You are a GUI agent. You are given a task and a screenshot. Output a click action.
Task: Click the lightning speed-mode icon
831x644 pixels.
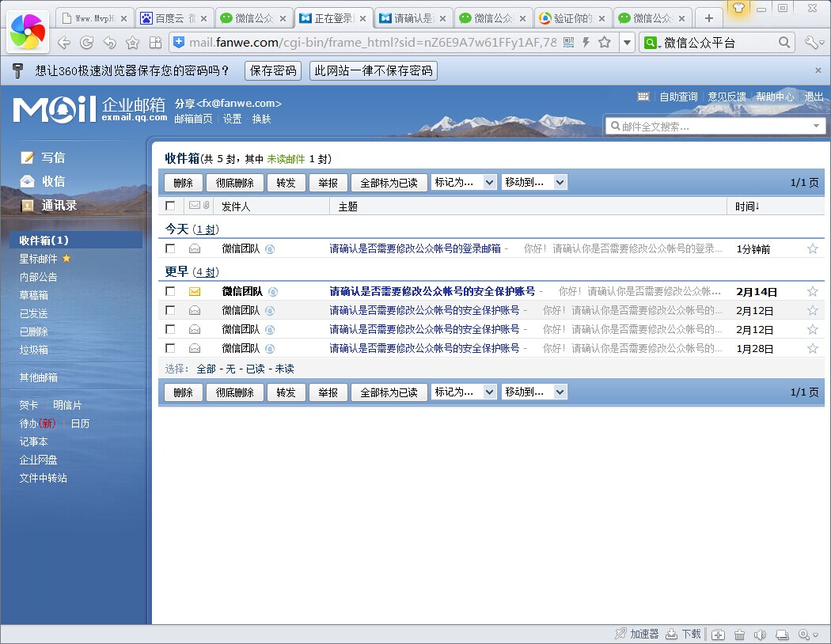tap(586, 43)
